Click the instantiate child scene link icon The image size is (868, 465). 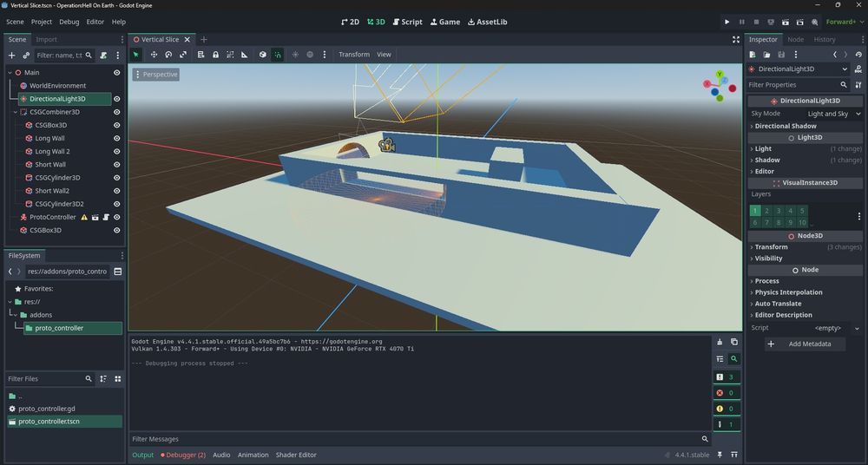tap(26, 56)
